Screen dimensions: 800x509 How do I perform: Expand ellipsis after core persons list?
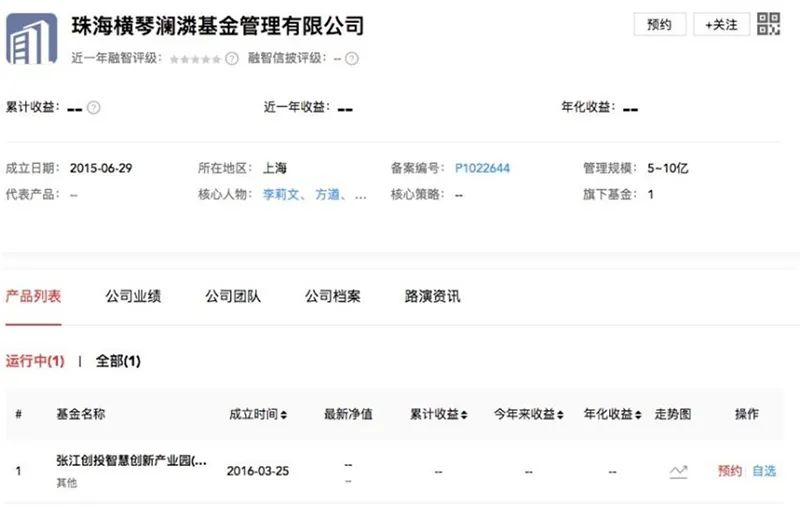coord(360,195)
